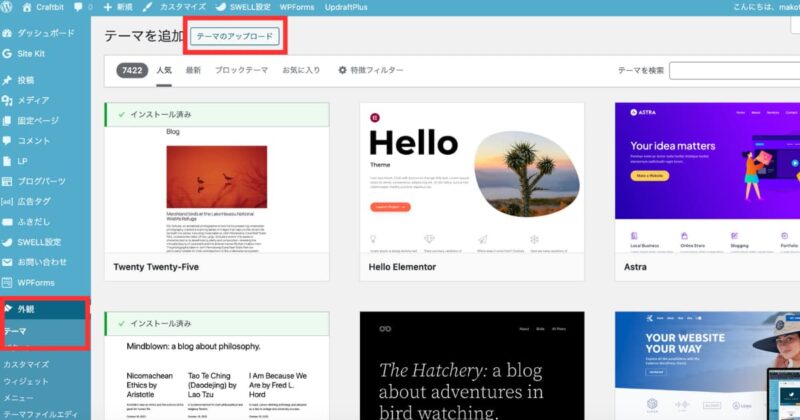This screenshot has width=800, height=420.
Task: Open 固定ページ in the sidebar
Action: (x=38, y=121)
